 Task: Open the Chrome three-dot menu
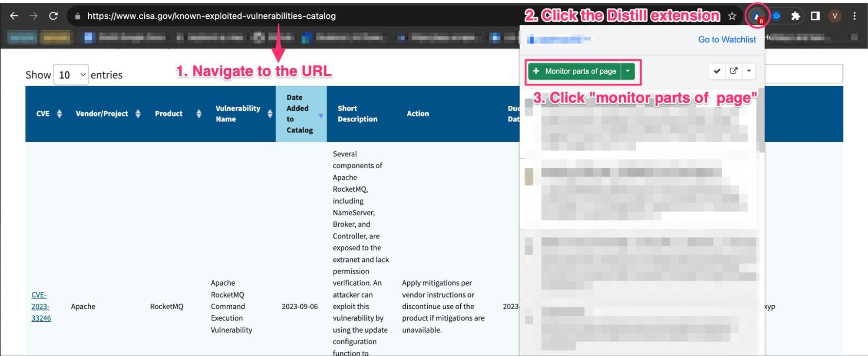pos(854,16)
